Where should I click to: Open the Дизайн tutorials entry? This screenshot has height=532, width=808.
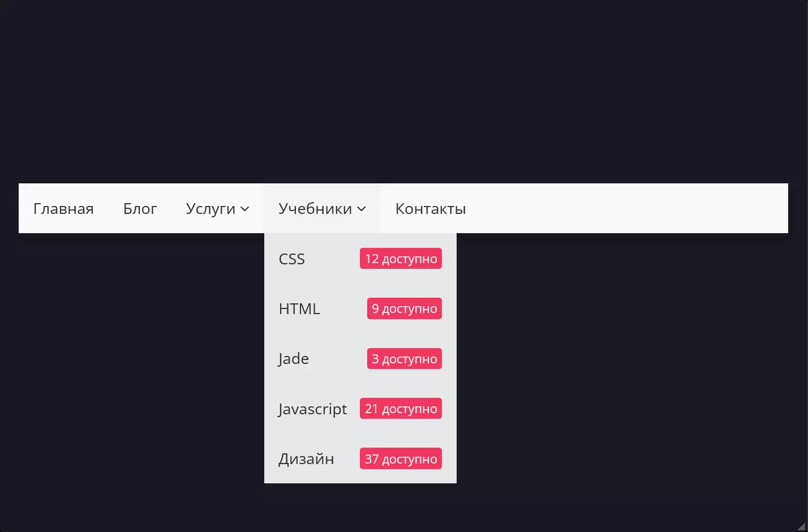[x=360, y=458]
